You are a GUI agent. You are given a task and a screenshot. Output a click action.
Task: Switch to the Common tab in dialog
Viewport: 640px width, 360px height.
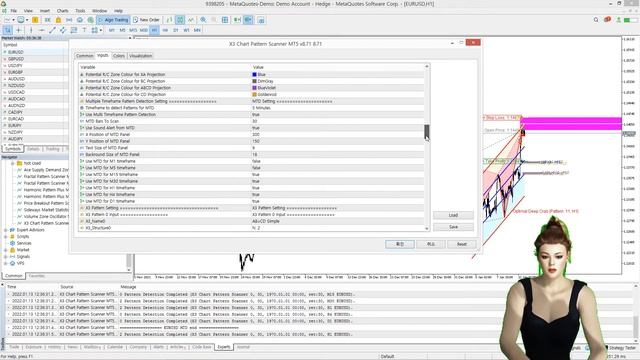(x=84, y=56)
